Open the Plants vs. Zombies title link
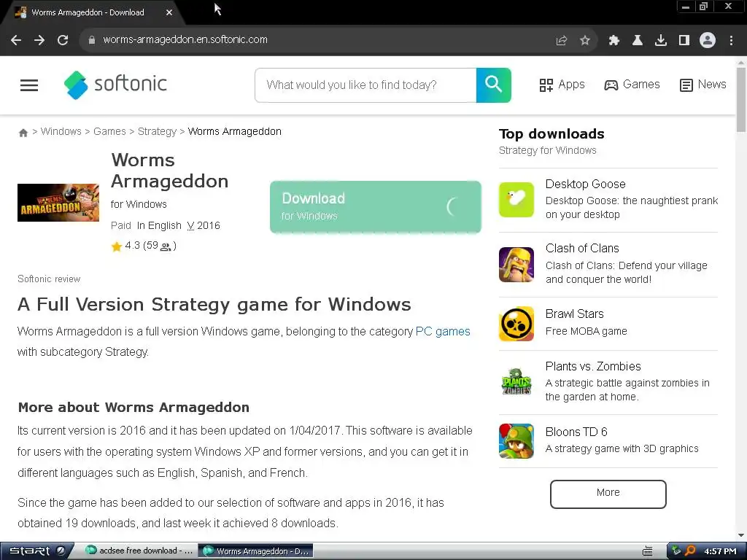Viewport: 747px width, 560px height. pyautogui.click(x=593, y=366)
